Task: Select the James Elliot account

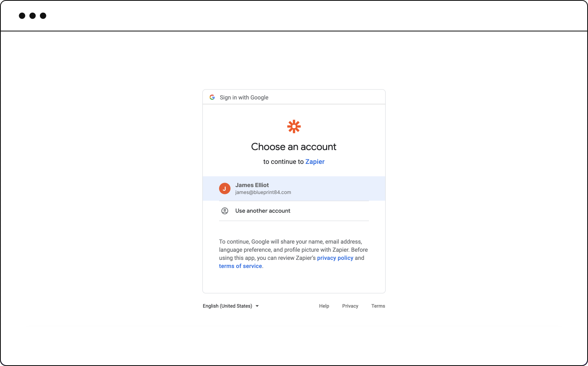Action: click(x=294, y=188)
